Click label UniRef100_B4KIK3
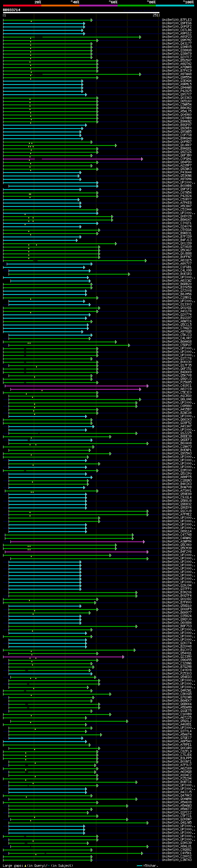 pyautogui.click(x=177, y=484)
